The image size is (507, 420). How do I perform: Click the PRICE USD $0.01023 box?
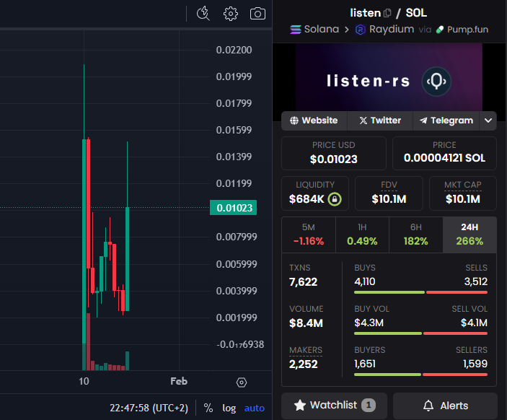point(334,153)
